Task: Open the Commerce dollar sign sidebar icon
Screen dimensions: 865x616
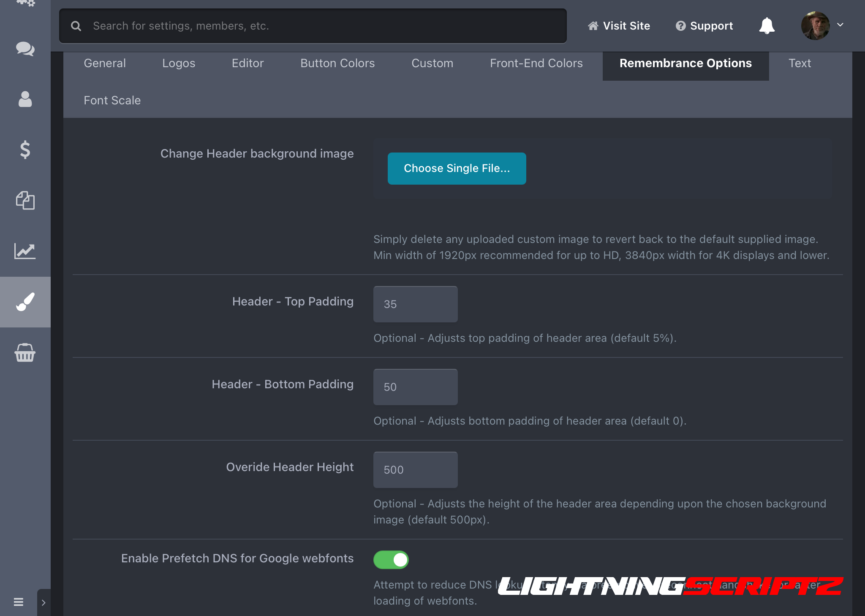Action: 25,150
